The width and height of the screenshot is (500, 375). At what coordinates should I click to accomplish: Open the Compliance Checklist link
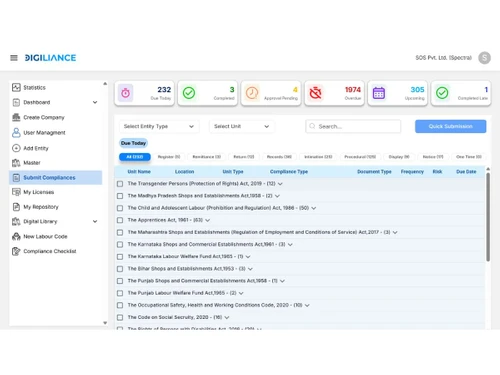50,251
